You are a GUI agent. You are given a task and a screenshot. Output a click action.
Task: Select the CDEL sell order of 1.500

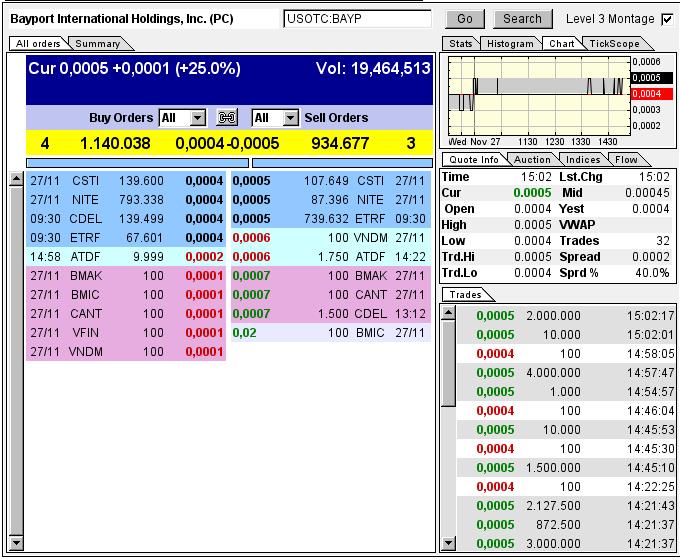click(331, 314)
